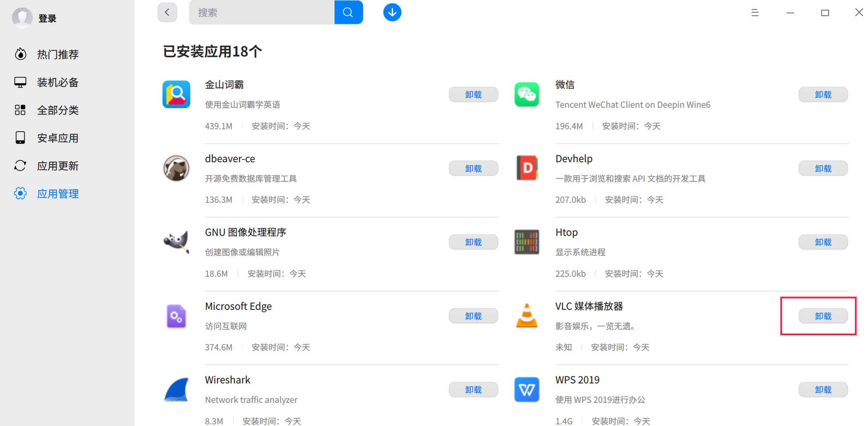Click the WPS 2019 app title
This screenshot has height=426, width=868.
[x=577, y=380]
